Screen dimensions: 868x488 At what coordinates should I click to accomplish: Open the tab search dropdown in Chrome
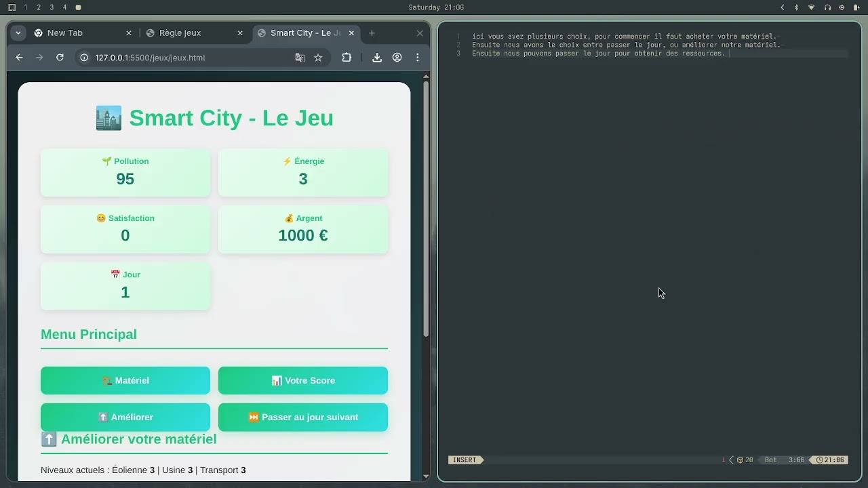click(x=18, y=33)
